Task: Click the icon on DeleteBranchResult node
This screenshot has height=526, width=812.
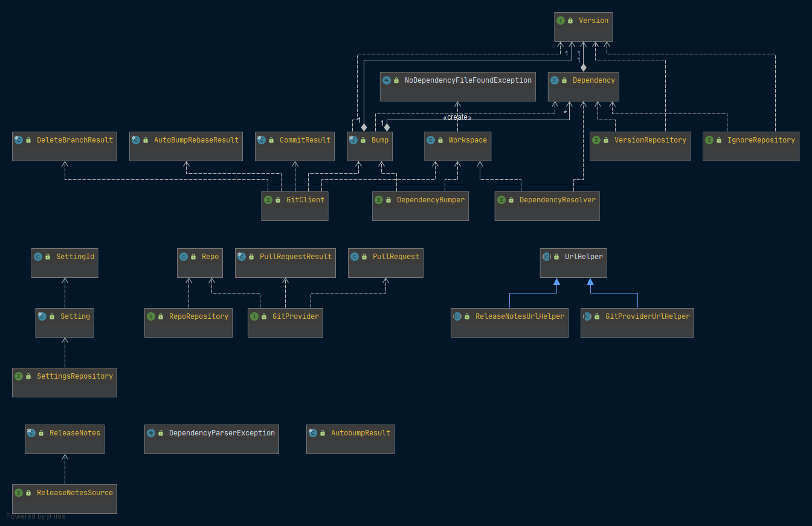Action: coord(19,140)
